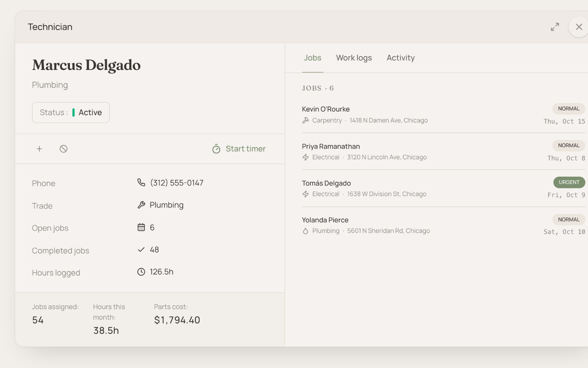
Task: Click the lightning icon on Priya Ramanathan row
Action: click(305, 157)
